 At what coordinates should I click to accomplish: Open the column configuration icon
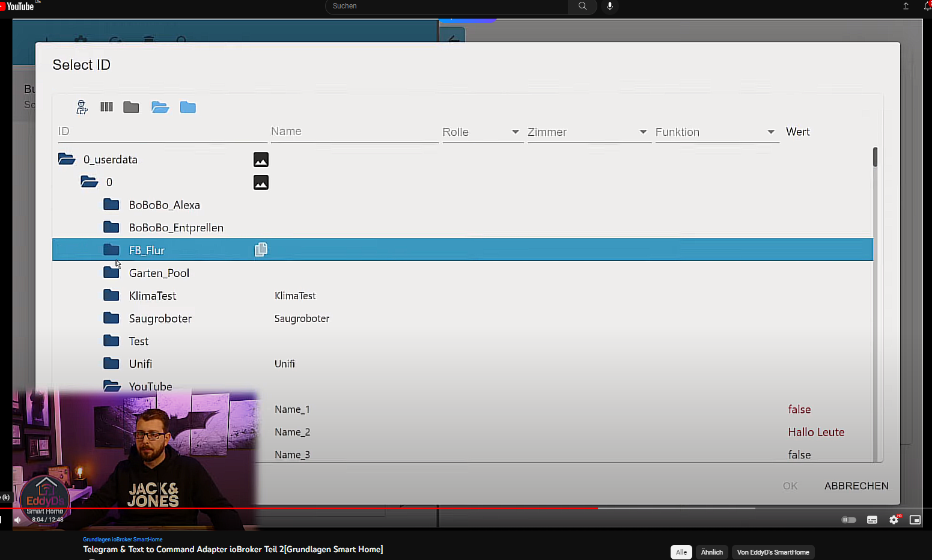[106, 107]
